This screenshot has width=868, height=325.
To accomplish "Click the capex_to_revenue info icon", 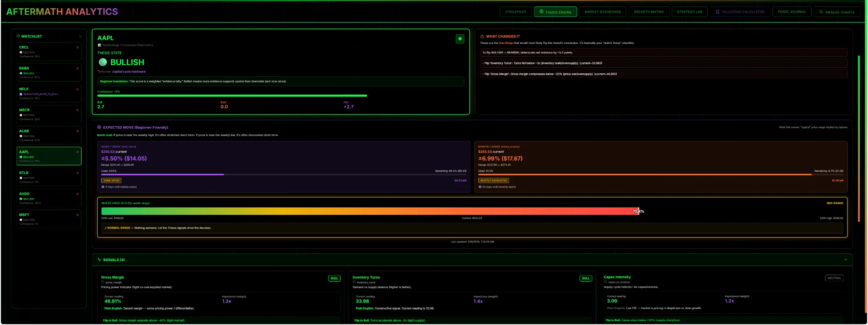I will pos(605,282).
